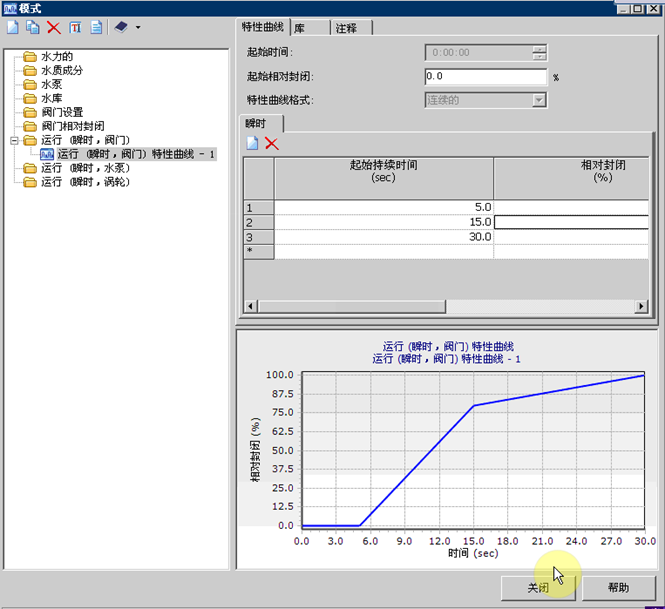Open the 特性曲线格式 combo box
The height and width of the screenshot is (609, 665).
coord(539,100)
